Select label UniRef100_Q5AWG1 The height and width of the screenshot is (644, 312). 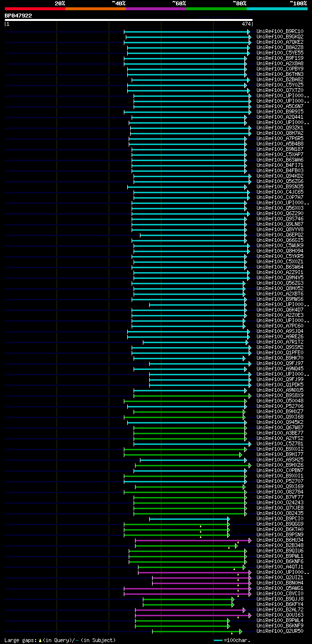tap(280, 589)
